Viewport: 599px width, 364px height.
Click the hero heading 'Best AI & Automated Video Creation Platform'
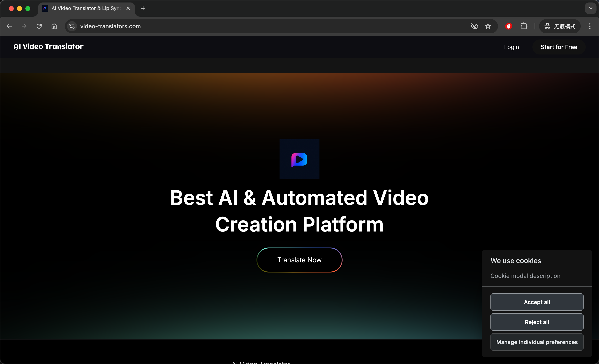click(x=299, y=211)
